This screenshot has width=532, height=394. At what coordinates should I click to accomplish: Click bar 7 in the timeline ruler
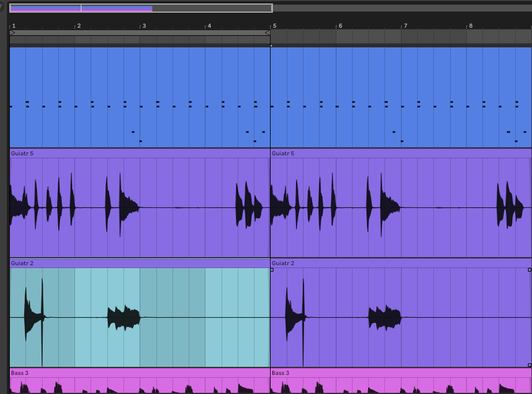(405, 26)
